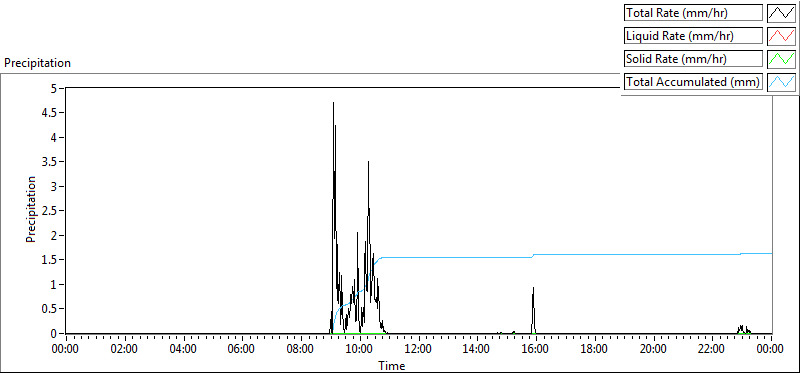Click the Precipitation chart title
Screen dimensions: 800x373
pos(37,63)
